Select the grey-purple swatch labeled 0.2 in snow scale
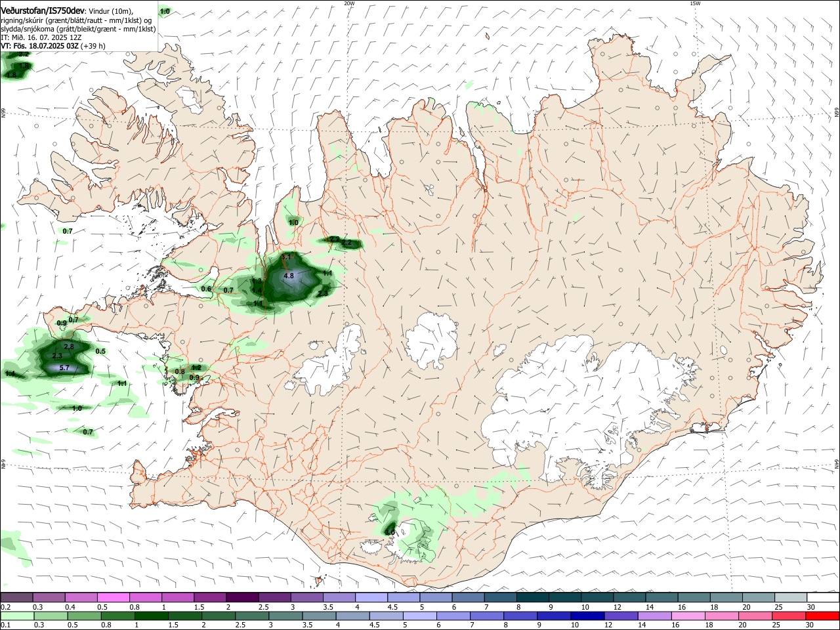Viewport: 840px width, 630px height. coord(16,597)
